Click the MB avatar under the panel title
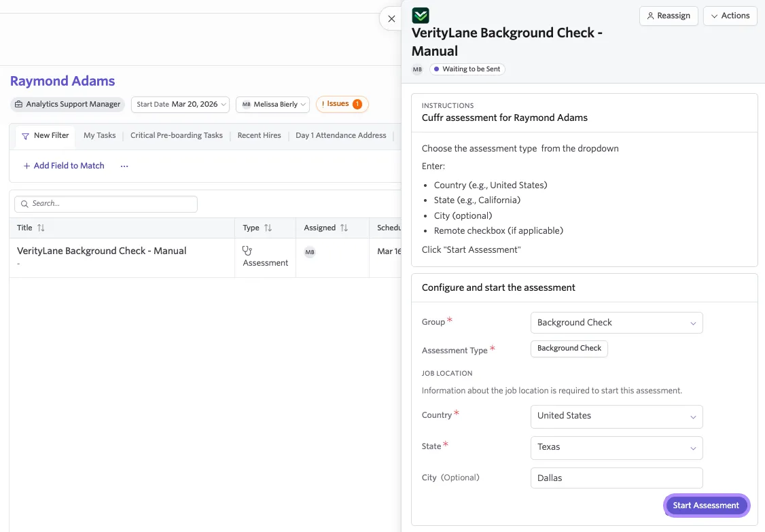The image size is (765, 532). (x=417, y=69)
